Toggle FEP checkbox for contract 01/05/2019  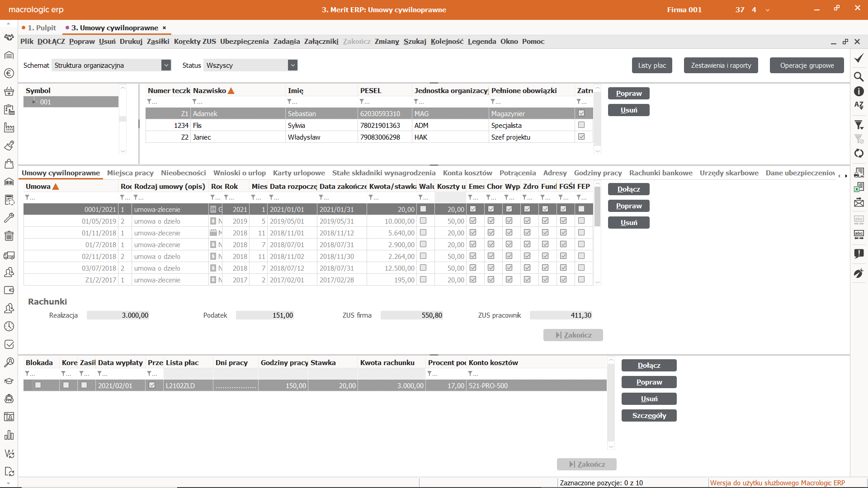pos(581,221)
